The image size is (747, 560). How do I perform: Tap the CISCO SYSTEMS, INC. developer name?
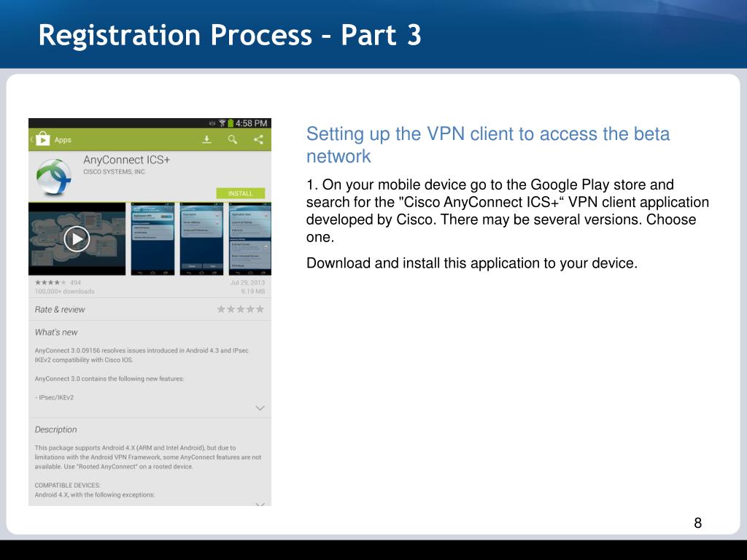point(115,172)
